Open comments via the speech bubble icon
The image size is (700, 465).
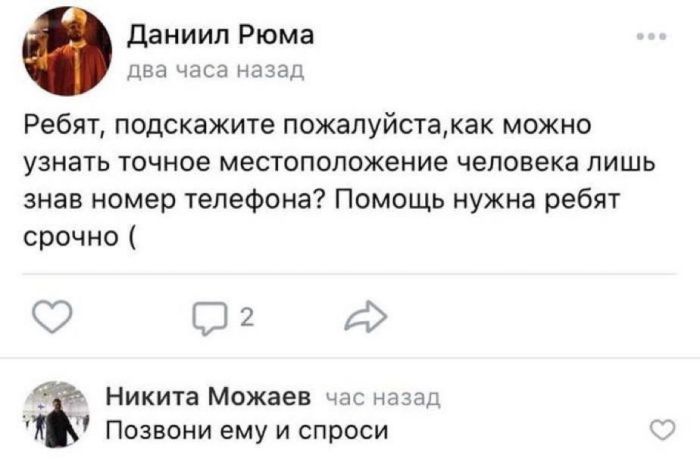[x=210, y=319]
